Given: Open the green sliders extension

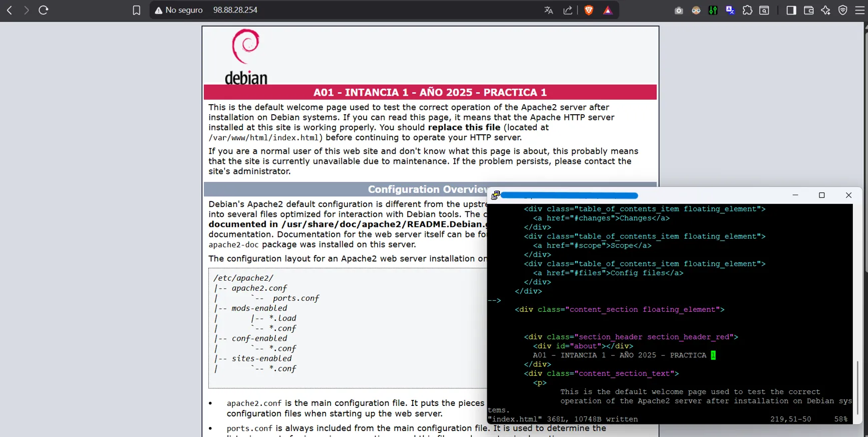Looking at the screenshot, I should pyautogui.click(x=713, y=10).
